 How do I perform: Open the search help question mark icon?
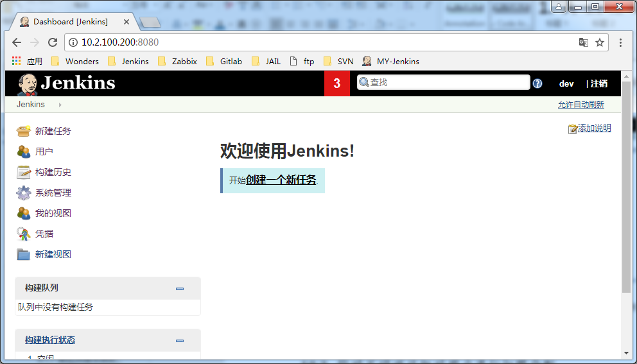click(x=537, y=83)
